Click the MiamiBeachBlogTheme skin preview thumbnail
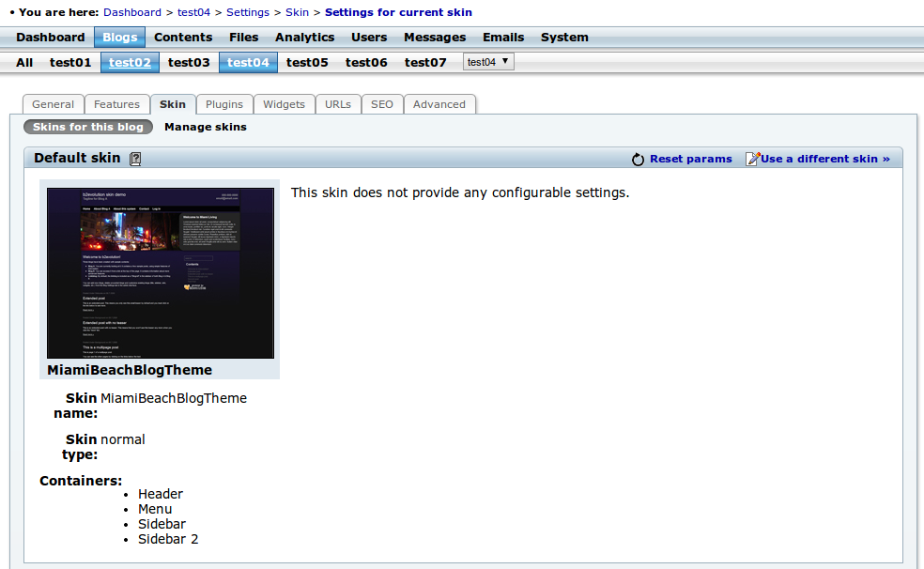The width and height of the screenshot is (924, 569). [x=161, y=273]
